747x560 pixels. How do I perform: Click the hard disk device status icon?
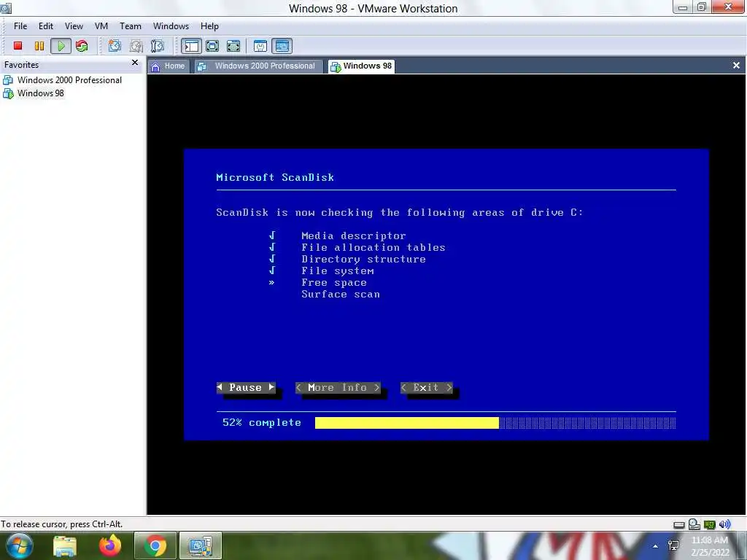[679, 525]
